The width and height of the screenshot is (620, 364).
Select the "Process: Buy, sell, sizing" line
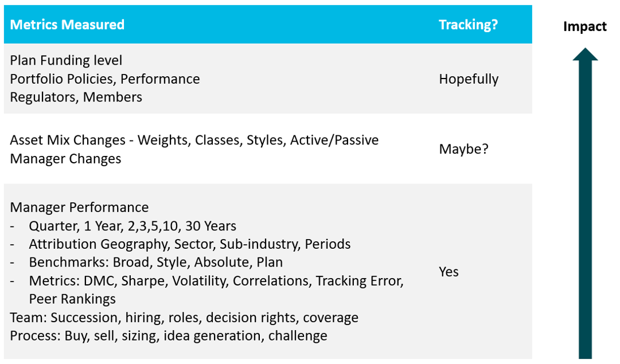(168, 335)
